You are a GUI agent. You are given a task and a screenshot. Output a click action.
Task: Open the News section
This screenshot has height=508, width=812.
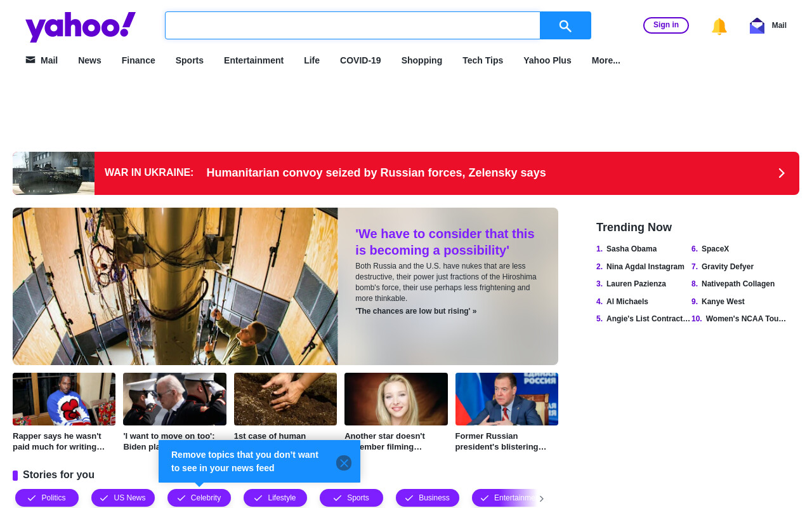[89, 60]
